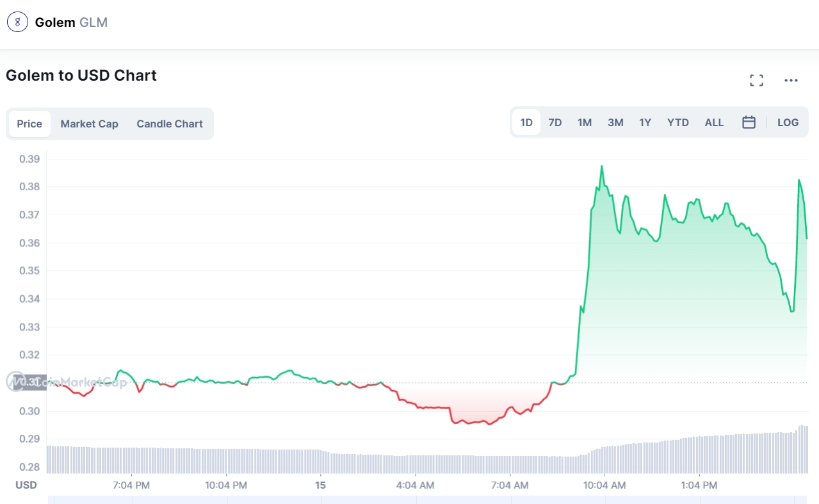Screen dimensions: 819x504
Task: Click the 0.37 price axis label
Action: click(29, 215)
